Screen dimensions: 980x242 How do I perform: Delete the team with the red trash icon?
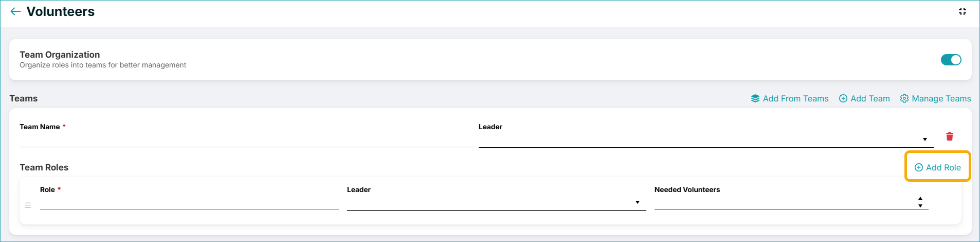click(x=950, y=136)
